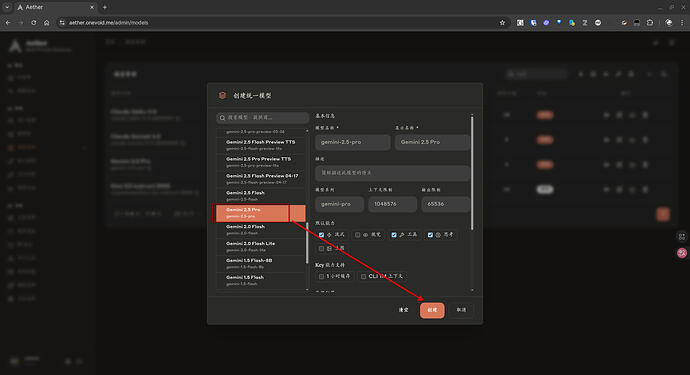Select Gemini 2.5 Flash Preview 04-17 model
This screenshot has width=690, height=375.
[261, 179]
